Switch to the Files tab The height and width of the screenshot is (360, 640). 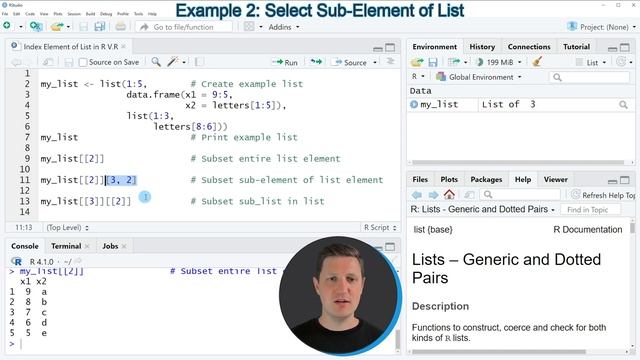[420, 179]
